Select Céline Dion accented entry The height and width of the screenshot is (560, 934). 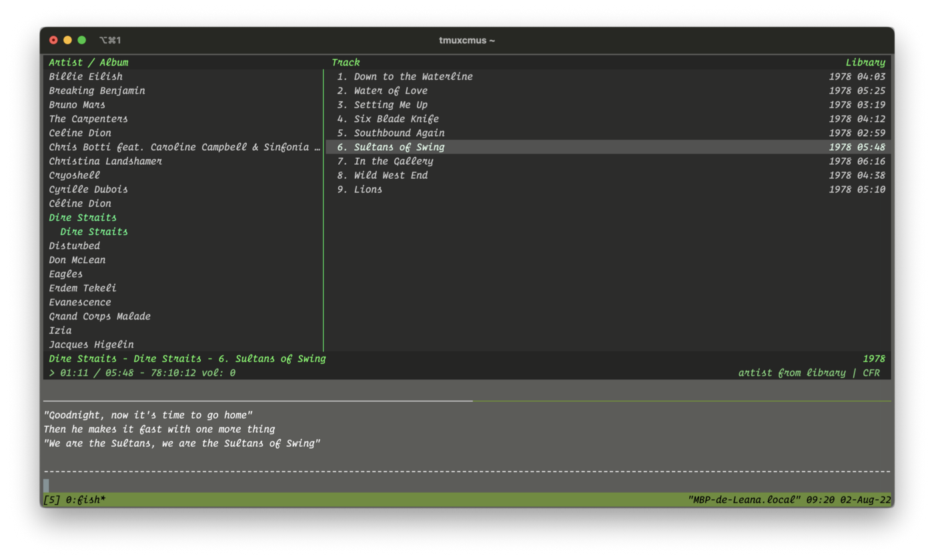(80, 203)
